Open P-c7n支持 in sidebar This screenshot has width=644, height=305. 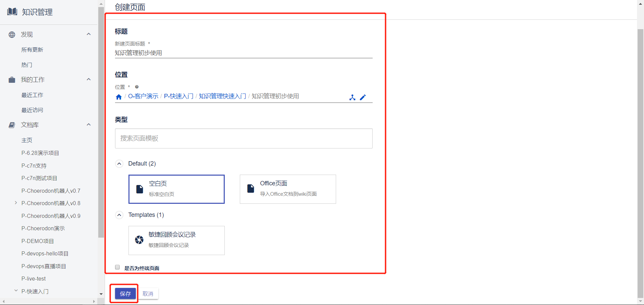tap(34, 166)
